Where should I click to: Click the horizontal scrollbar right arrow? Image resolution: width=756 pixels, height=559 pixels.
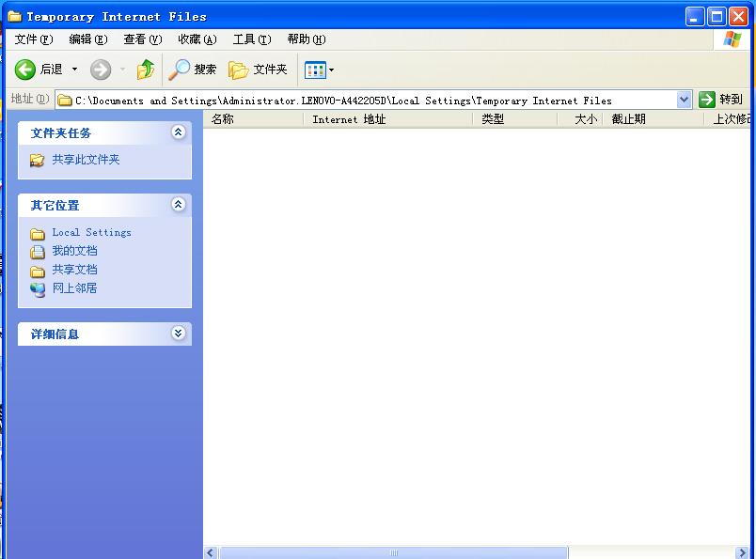pos(743,552)
